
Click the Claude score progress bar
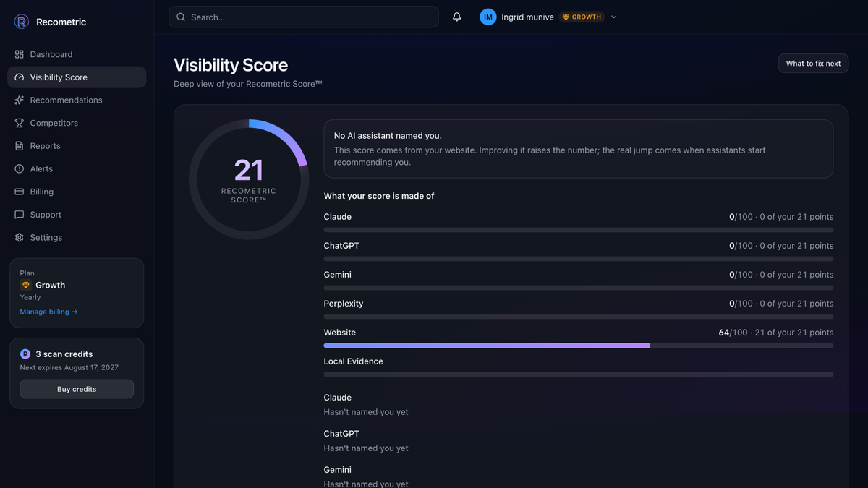click(x=579, y=230)
